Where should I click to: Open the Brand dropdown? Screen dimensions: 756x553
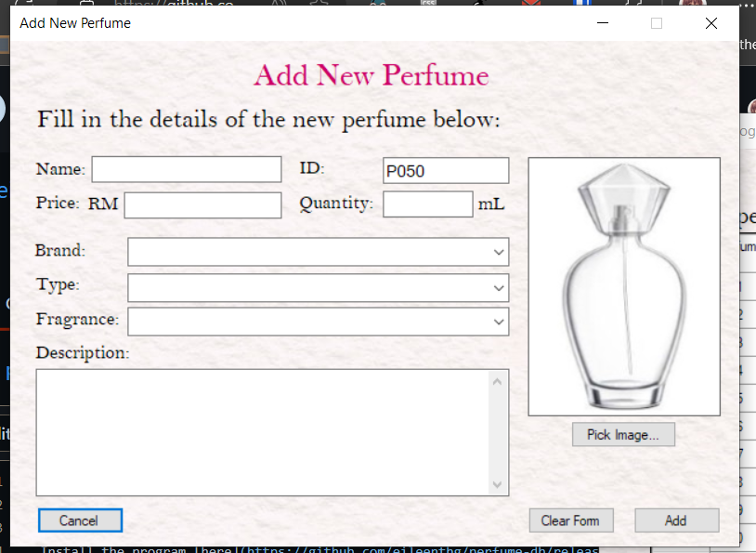(x=318, y=251)
